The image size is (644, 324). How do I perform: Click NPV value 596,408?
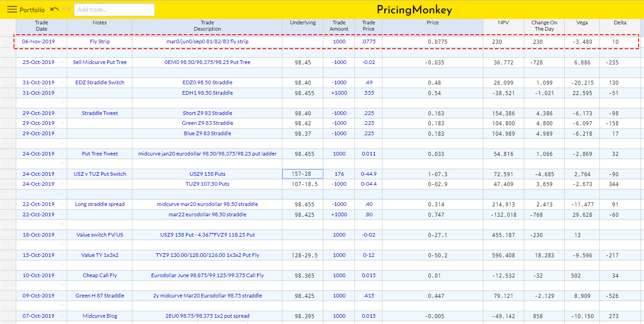point(503,255)
